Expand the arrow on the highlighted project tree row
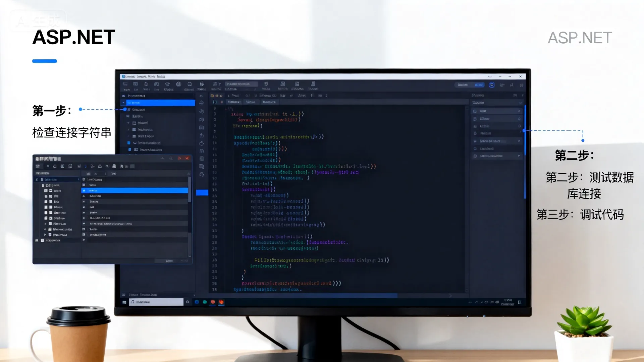Screen dimensions: 644x362 [123, 103]
